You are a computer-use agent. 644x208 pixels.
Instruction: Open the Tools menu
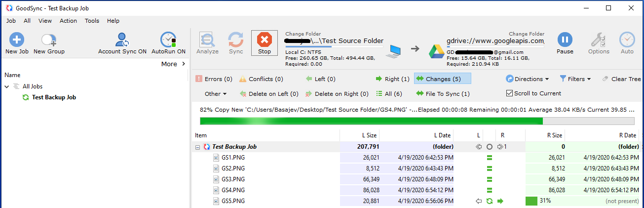pos(92,21)
